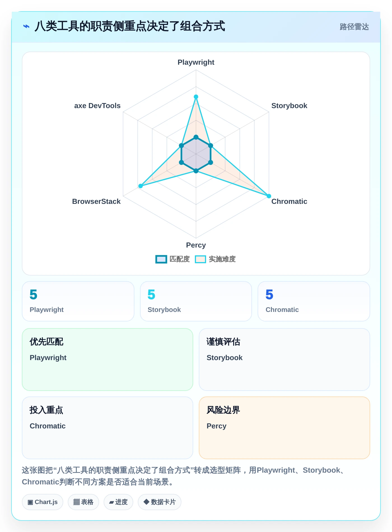Toggle the 实施难度 legend item
Viewport: 392px width, 532px height.
[x=215, y=259]
